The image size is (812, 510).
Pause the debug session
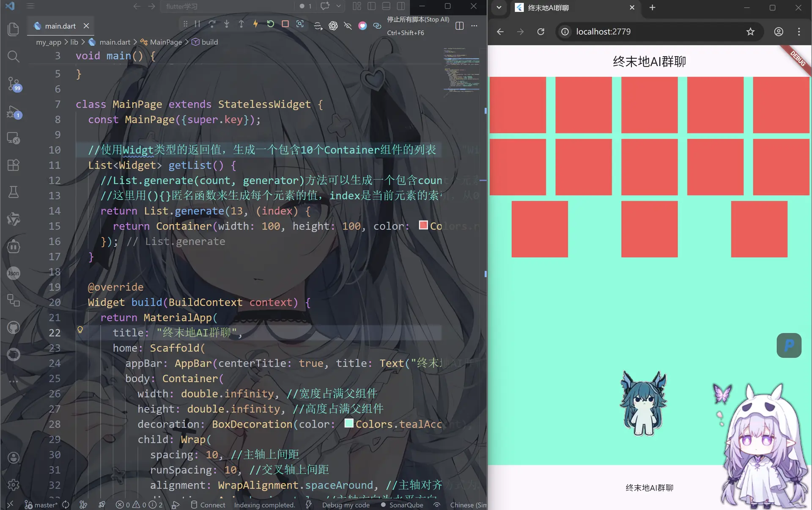(198, 24)
